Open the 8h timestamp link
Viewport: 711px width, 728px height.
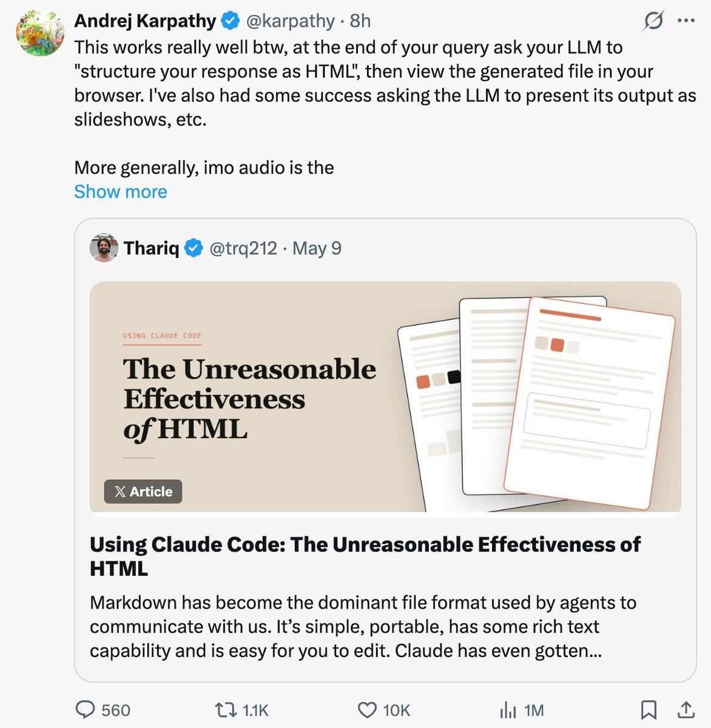360,21
